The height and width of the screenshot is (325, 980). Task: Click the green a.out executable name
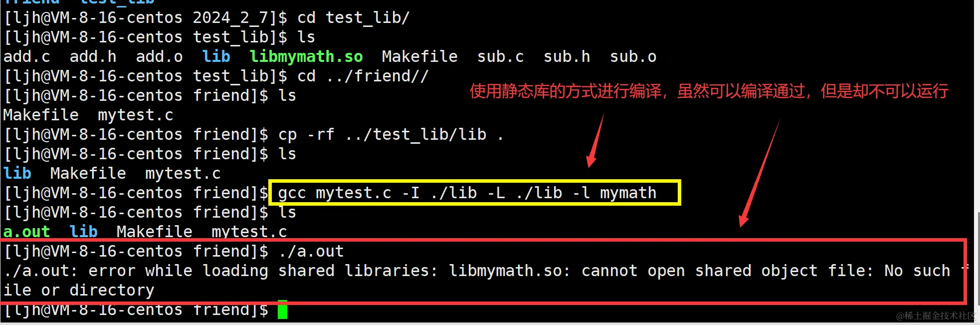pos(26,232)
